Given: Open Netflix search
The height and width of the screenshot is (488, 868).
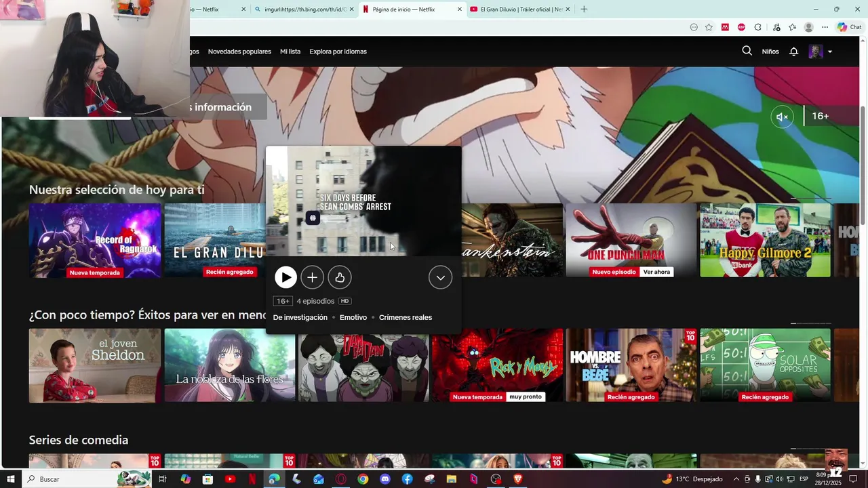Looking at the screenshot, I should (x=747, y=51).
